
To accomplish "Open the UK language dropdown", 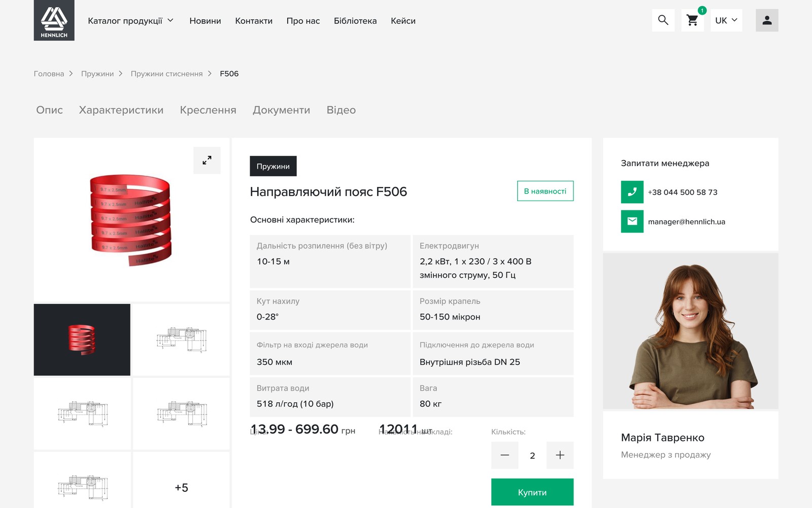I will click(726, 20).
